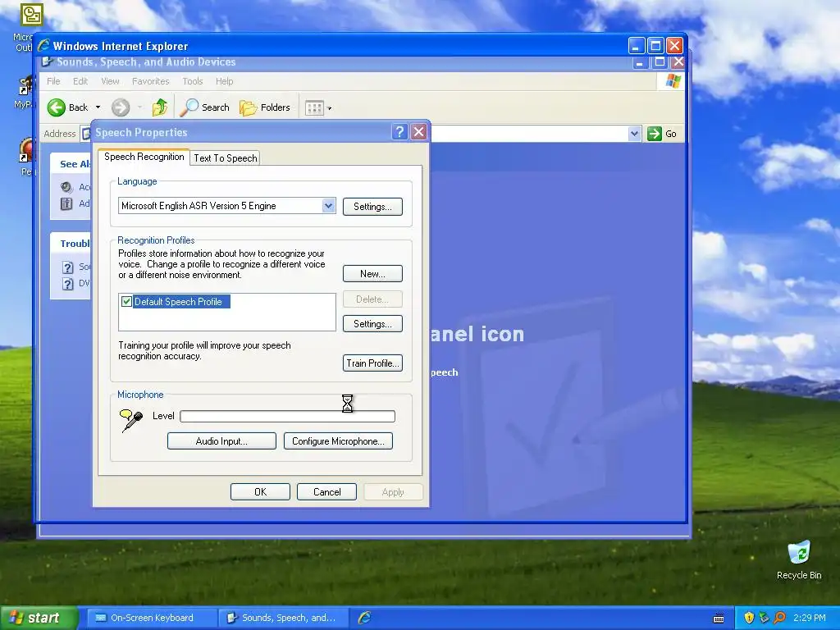
Task: Open the Forward history dropdown arrow
Action: 139,107
